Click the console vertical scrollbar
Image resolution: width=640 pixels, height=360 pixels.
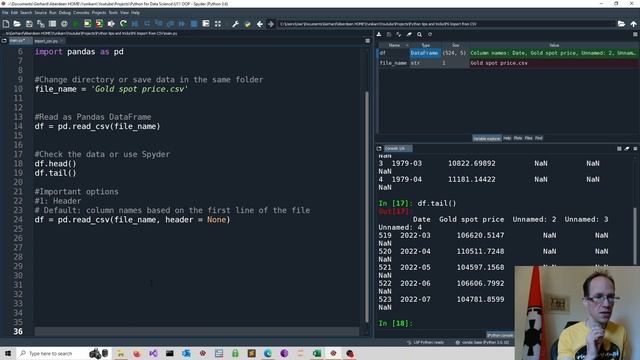635,236
